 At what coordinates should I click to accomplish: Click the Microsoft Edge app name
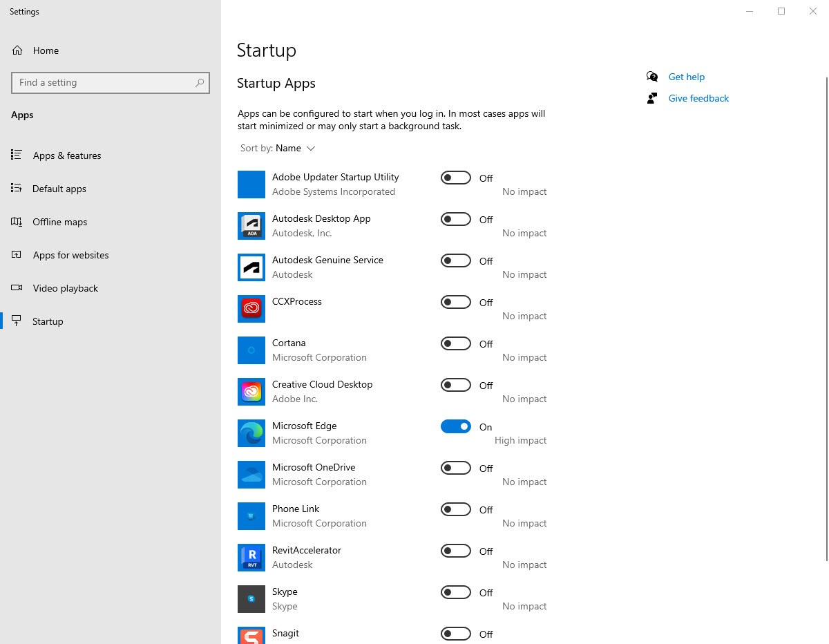(x=305, y=426)
